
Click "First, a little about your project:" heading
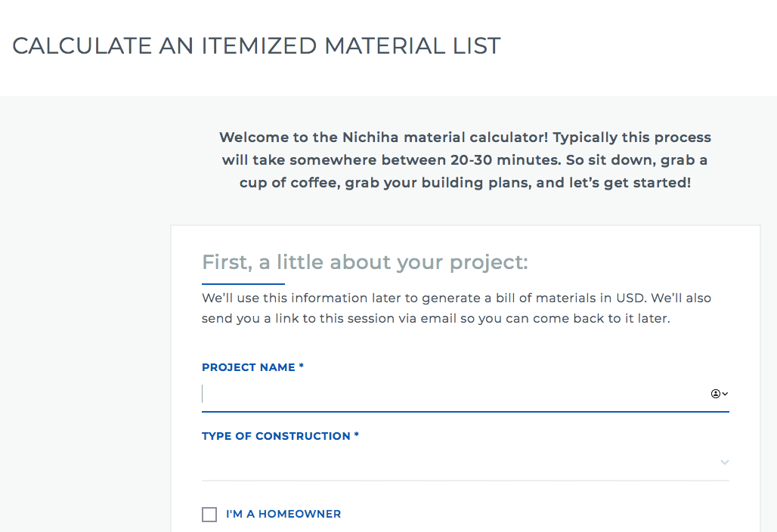pyautogui.click(x=364, y=262)
